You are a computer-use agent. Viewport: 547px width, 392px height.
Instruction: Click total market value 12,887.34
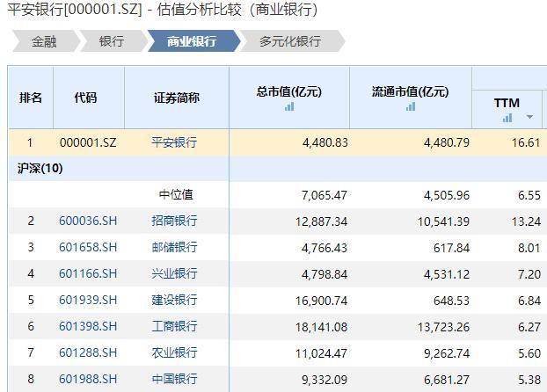pyautogui.click(x=322, y=221)
